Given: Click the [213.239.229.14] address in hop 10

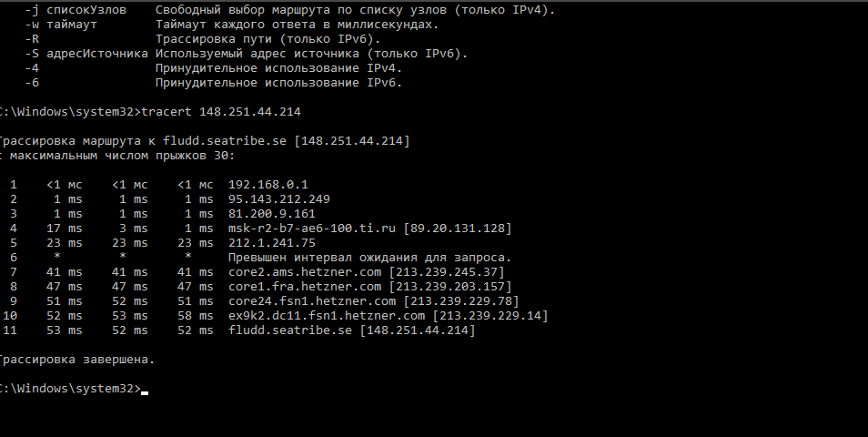Looking at the screenshot, I should 490,316.
